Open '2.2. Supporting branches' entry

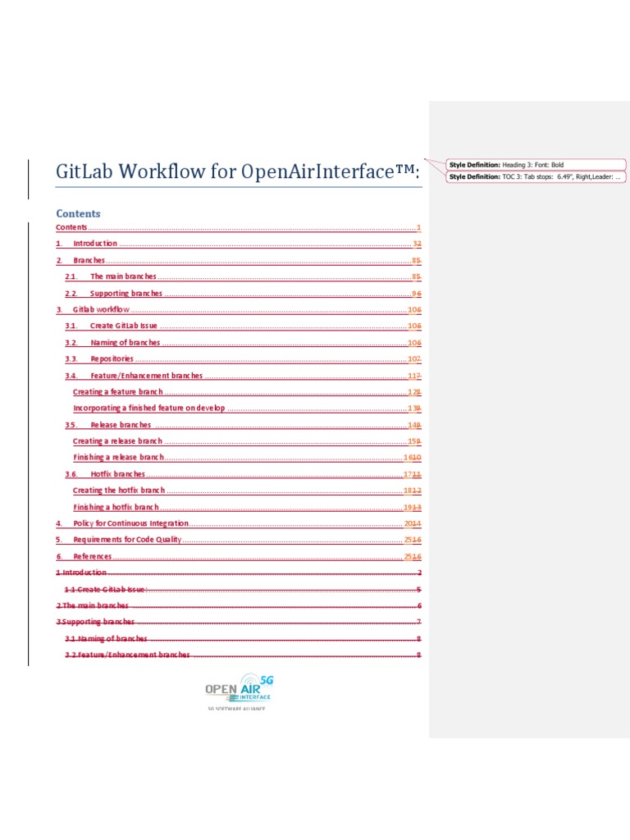click(243, 294)
